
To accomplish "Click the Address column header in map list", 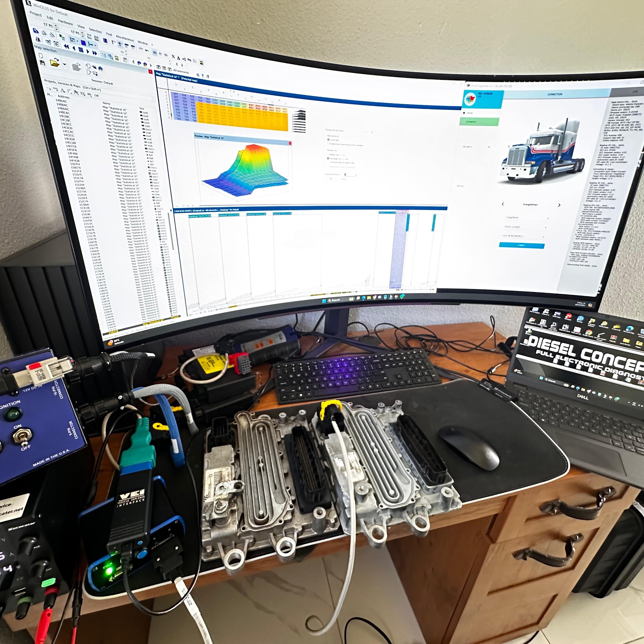I will coord(63,97).
